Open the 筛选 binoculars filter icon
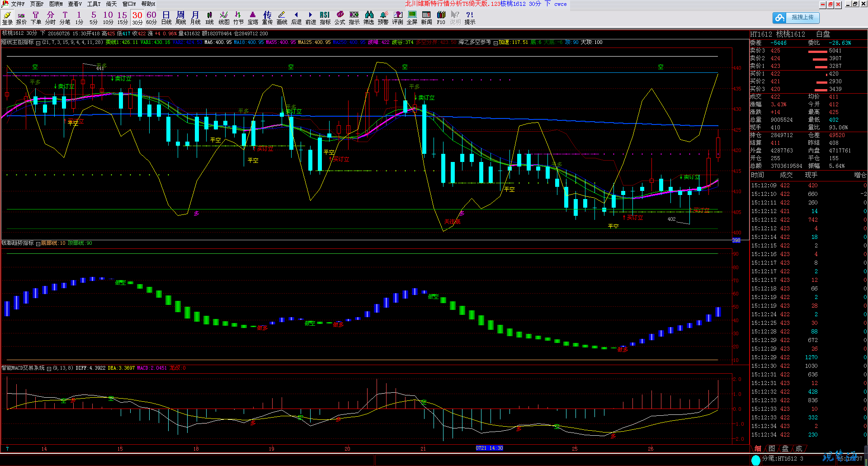868x466 pixels. tap(368, 18)
